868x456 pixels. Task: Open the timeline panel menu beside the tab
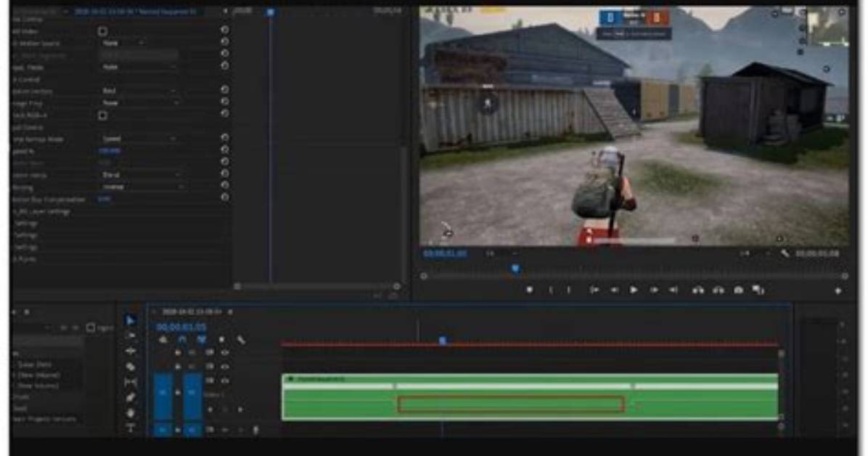click(230, 312)
